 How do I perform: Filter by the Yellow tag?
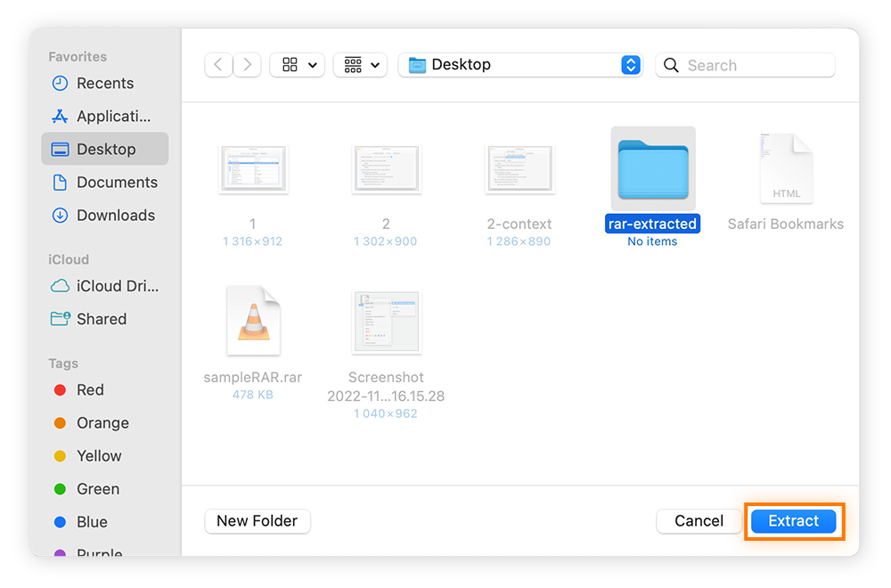95,455
